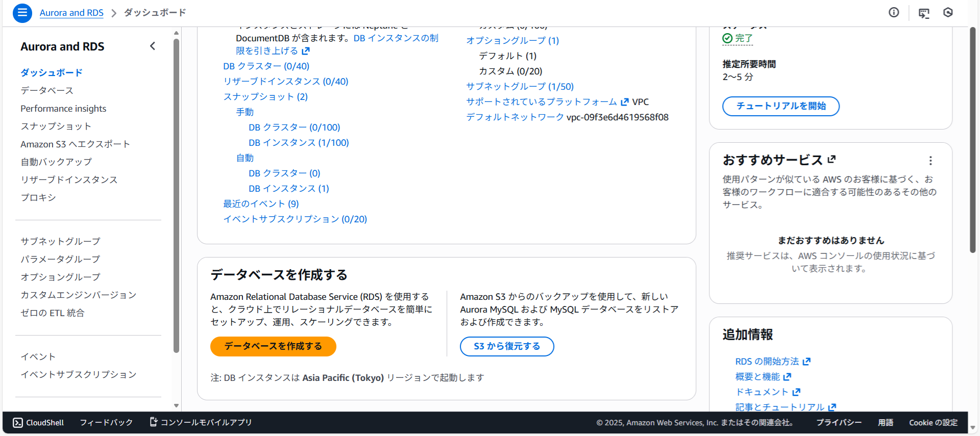Viewport: 980px width, 436px height.
Task: Collapse the Aurora and RDS sidebar
Action: tap(153, 46)
